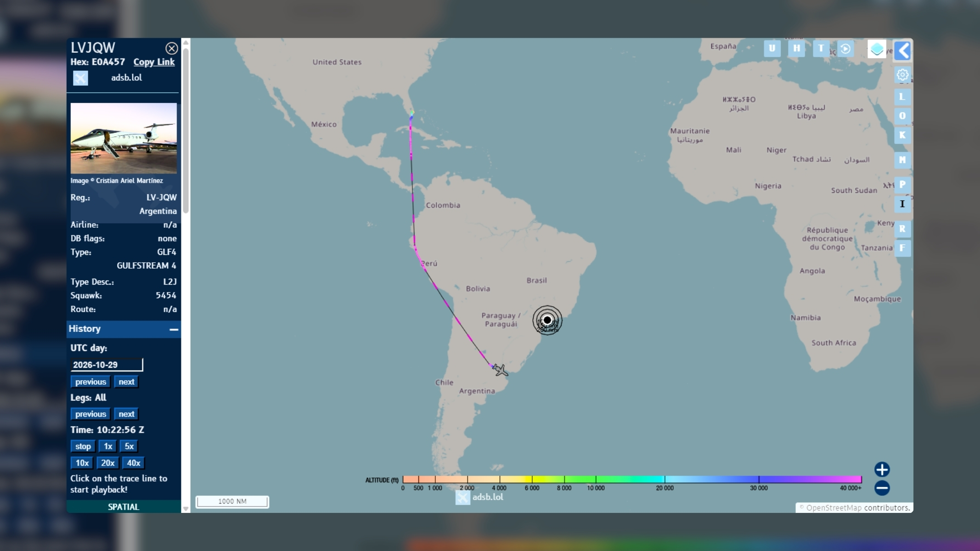980x551 pixels.
Task: Close the LVJQW aircraft info panel
Action: coord(171,48)
